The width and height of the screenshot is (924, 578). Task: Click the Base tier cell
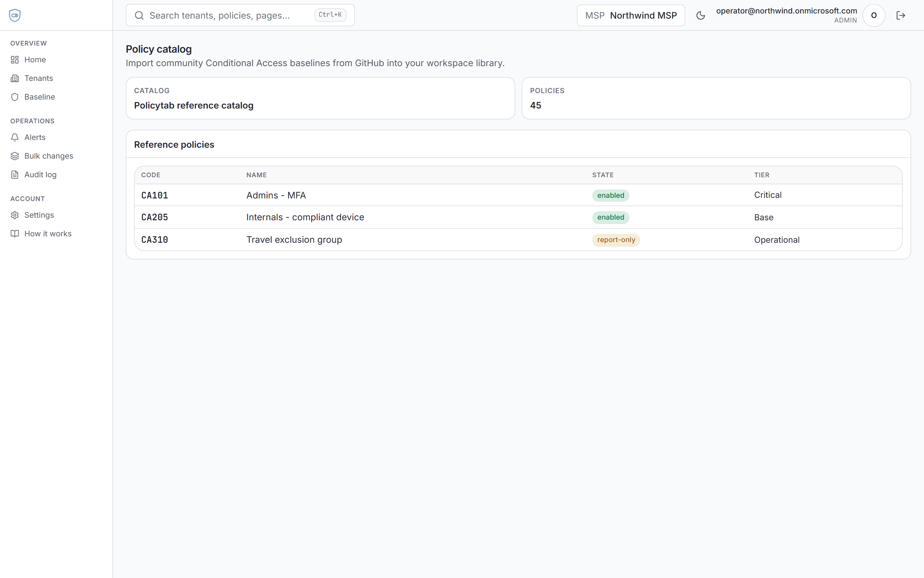(x=764, y=217)
